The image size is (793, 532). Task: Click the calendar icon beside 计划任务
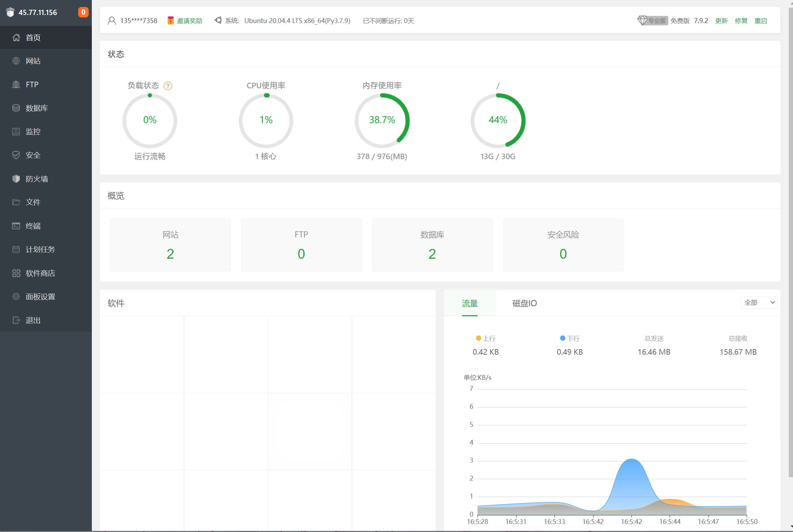[16, 249]
